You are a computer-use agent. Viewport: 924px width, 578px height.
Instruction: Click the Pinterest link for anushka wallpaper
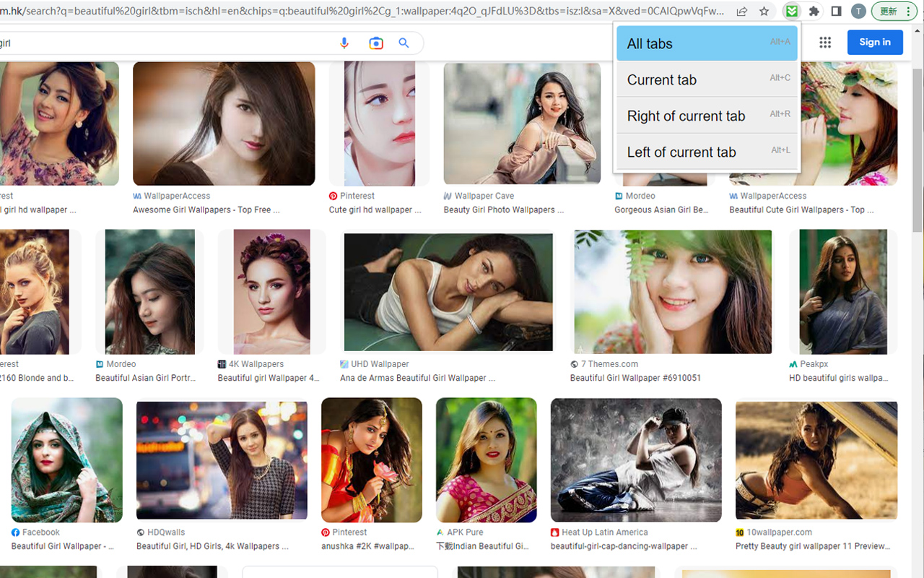coord(350,532)
